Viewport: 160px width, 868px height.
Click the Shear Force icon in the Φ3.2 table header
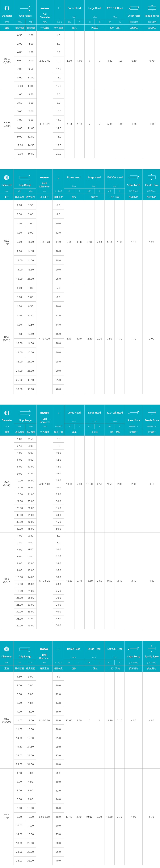point(133,177)
